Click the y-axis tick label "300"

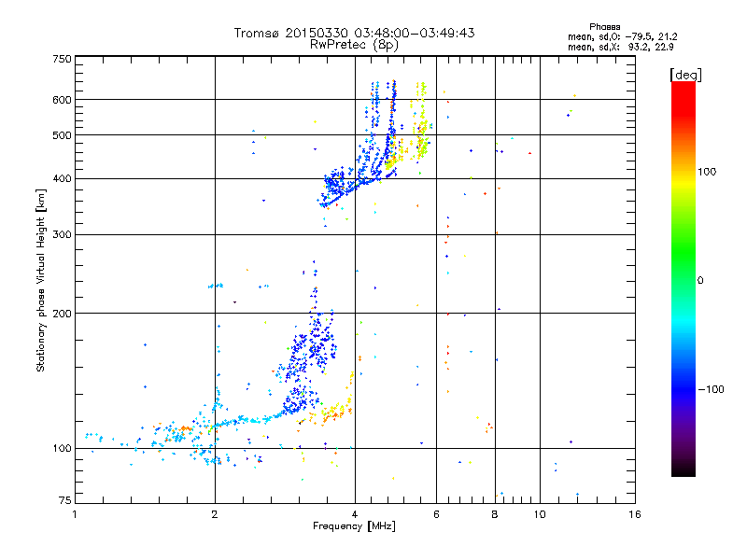coord(62,235)
